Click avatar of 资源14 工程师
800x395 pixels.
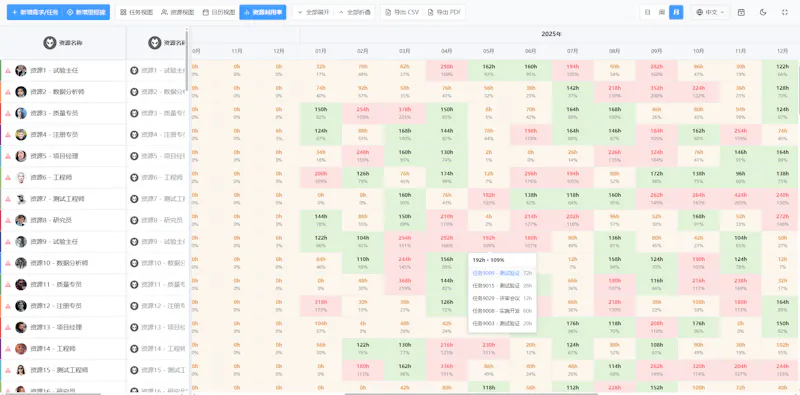[x=21, y=349]
